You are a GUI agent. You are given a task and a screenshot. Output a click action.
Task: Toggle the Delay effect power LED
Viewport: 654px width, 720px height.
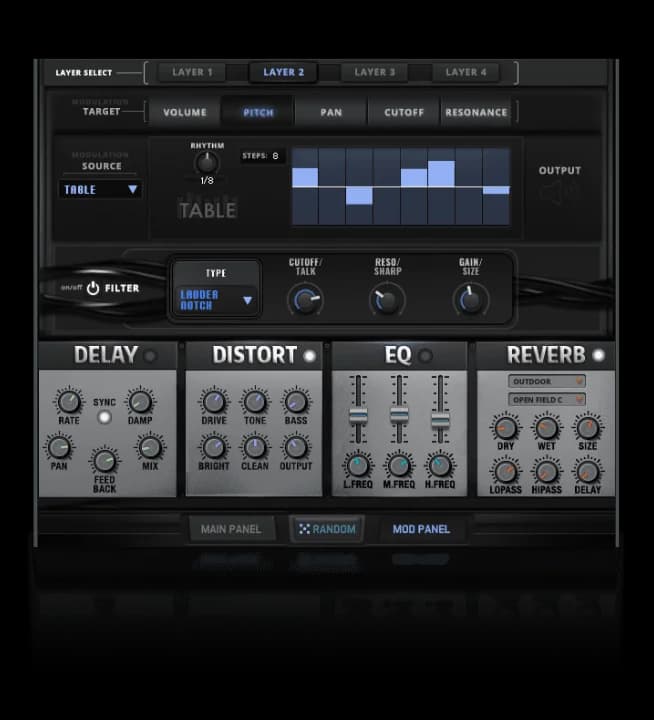coord(151,356)
